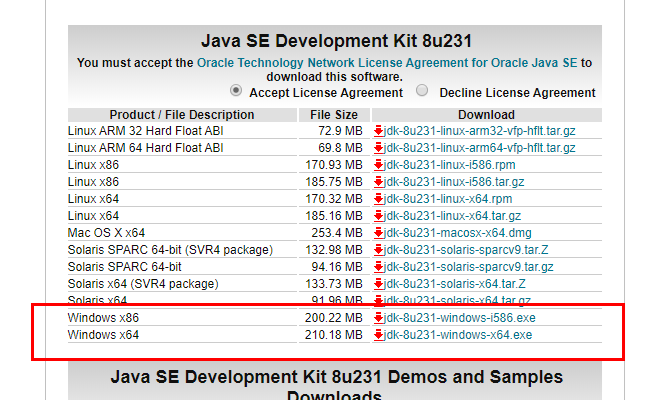Viewport: 650px width, 400px height.
Task: Download jdk-8u231-windows-i586.exe file
Action: coord(460,318)
